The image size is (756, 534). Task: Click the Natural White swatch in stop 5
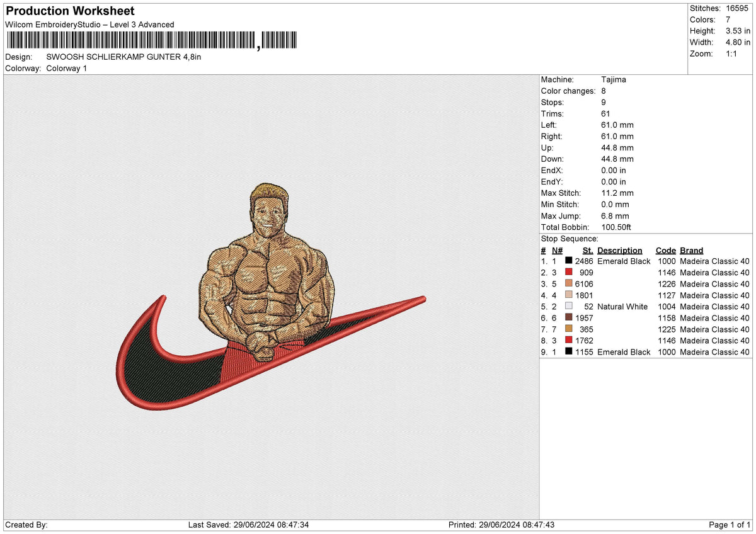coord(568,307)
